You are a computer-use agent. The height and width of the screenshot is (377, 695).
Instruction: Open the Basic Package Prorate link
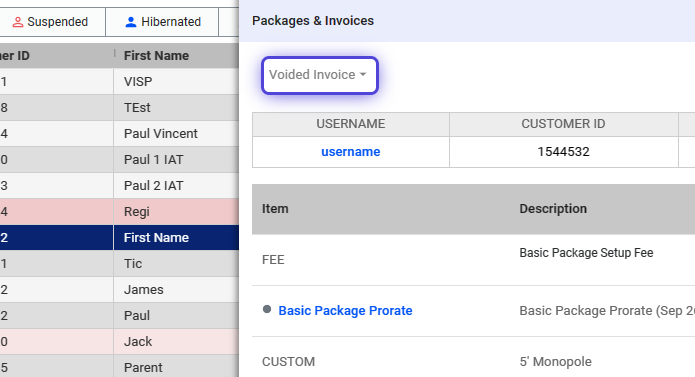[345, 311]
